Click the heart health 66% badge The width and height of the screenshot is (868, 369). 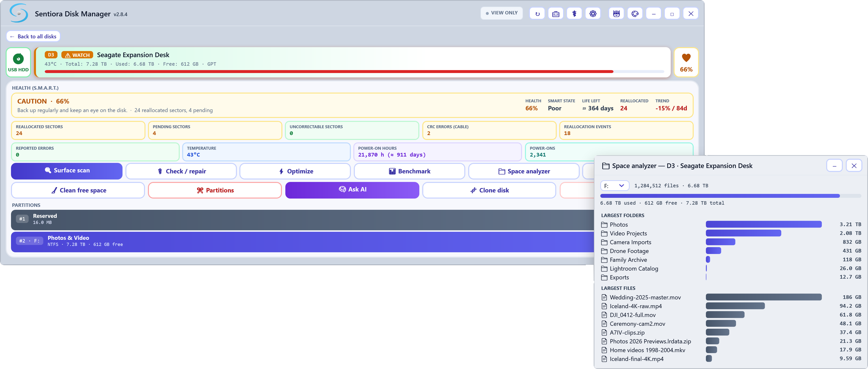pos(686,63)
